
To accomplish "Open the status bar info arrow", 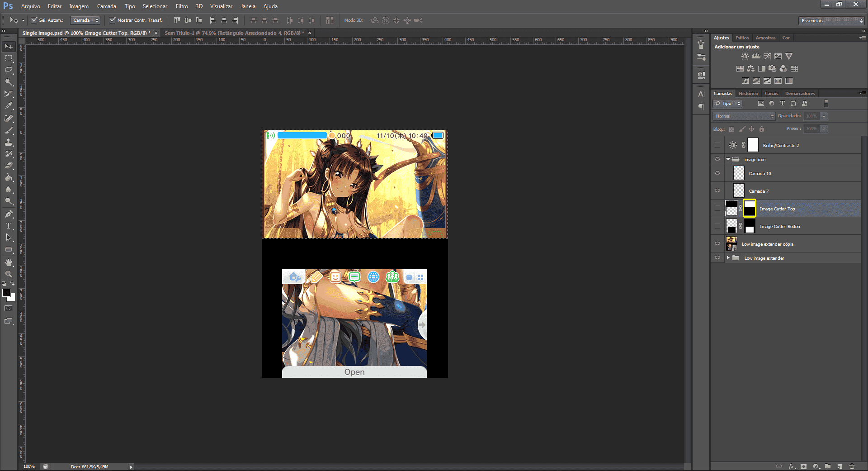I will (131, 467).
